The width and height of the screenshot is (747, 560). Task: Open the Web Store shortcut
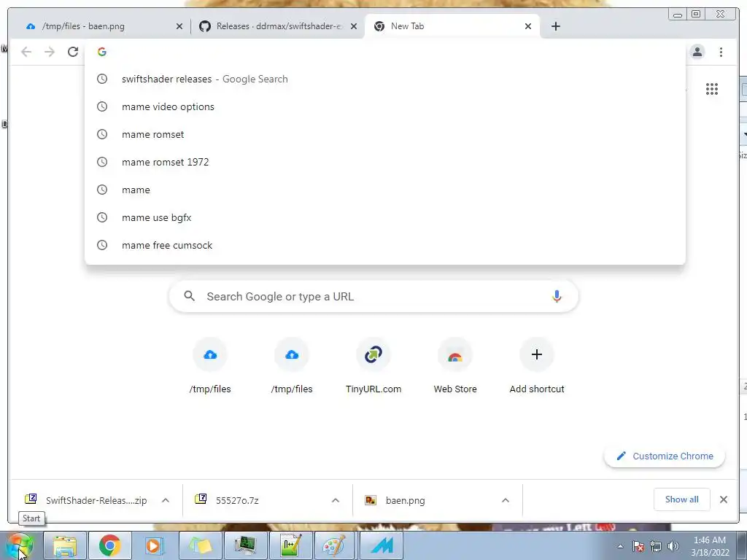455,366
